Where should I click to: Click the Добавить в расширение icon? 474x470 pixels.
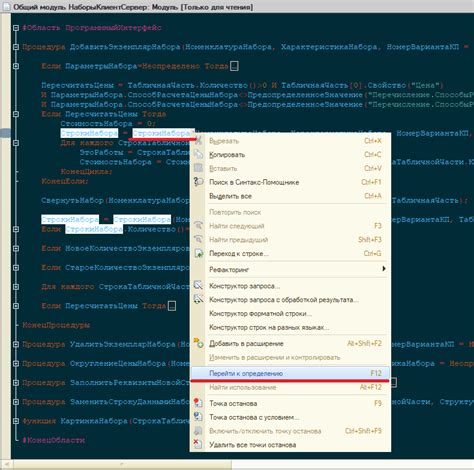click(199, 343)
